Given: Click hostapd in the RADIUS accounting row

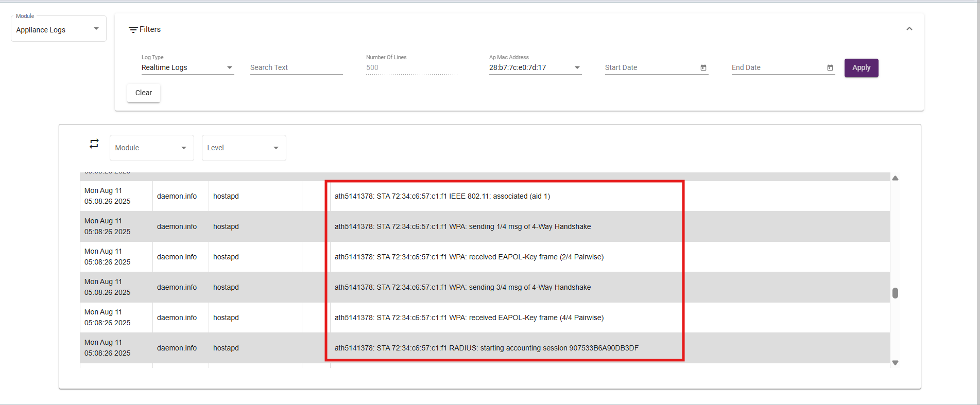Looking at the screenshot, I should (x=226, y=348).
